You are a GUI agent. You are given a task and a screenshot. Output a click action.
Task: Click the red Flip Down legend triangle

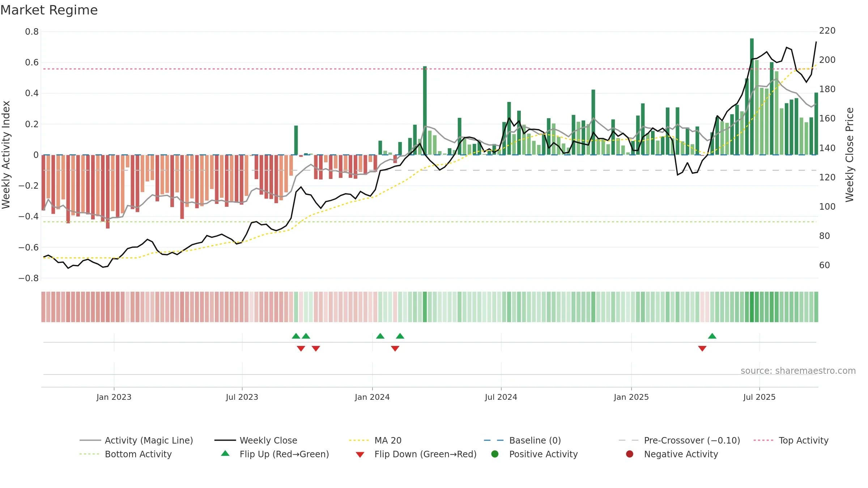click(360, 455)
